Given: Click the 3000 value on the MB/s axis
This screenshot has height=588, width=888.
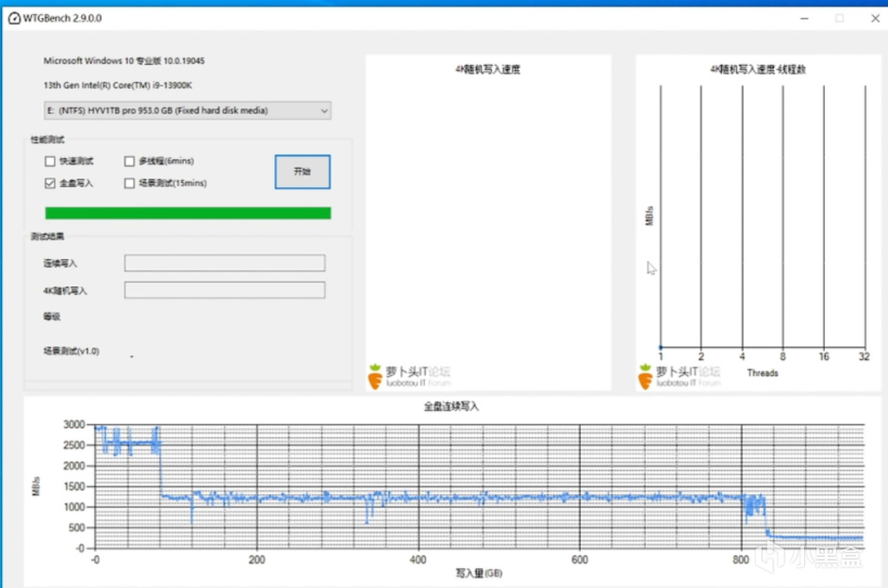Looking at the screenshot, I should (74, 424).
